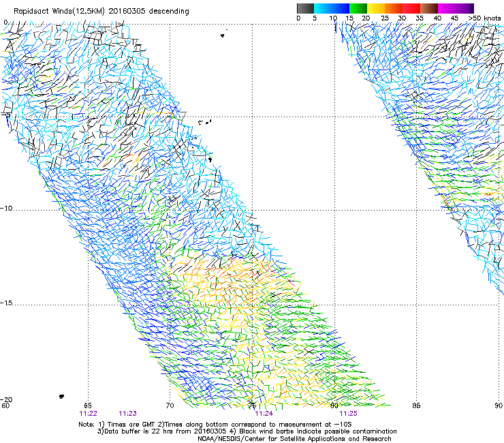Viewport: 504px width, 443px height.
Task: Click the '>50 knots' legend label
Action: click(484, 18)
